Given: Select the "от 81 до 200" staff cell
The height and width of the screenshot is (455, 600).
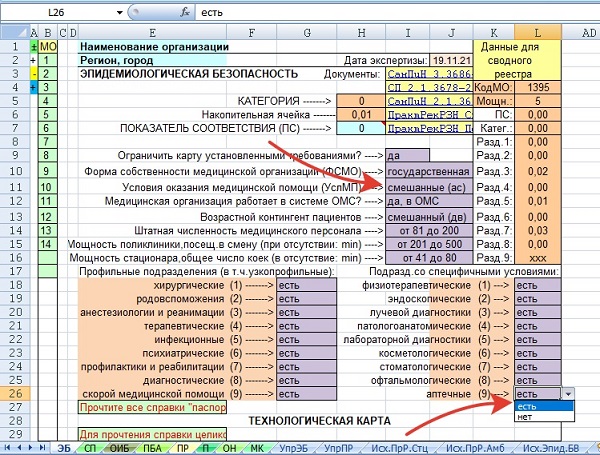Looking at the screenshot, I should pos(429,231).
